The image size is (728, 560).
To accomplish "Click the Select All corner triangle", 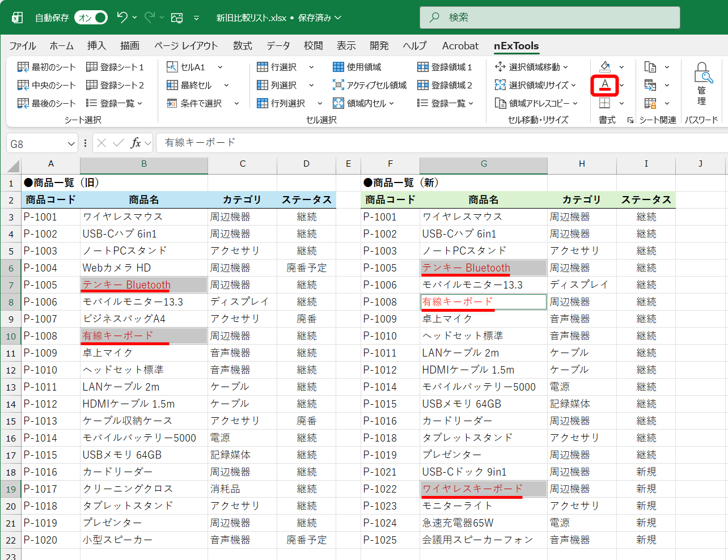I will tap(12, 165).
